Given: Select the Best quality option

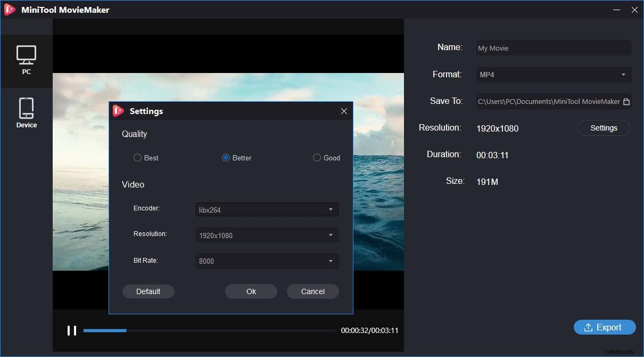Looking at the screenshot, I should click(x=137, y=157).
